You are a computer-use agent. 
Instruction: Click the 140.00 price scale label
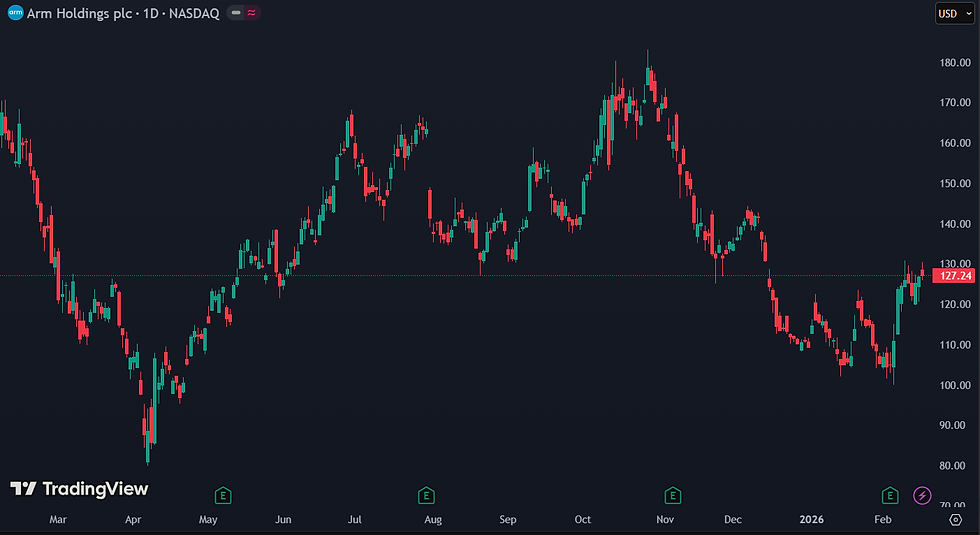(x=955, y=224)
